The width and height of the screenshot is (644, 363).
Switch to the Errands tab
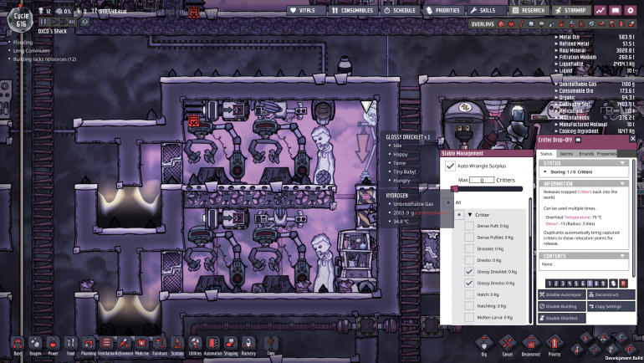pyautogui.click(x=586, y=154)
